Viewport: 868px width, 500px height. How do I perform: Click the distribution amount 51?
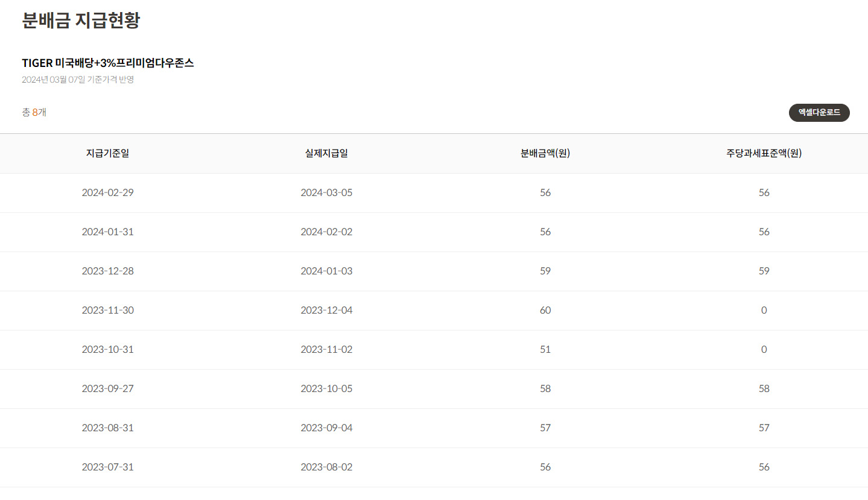545,350
